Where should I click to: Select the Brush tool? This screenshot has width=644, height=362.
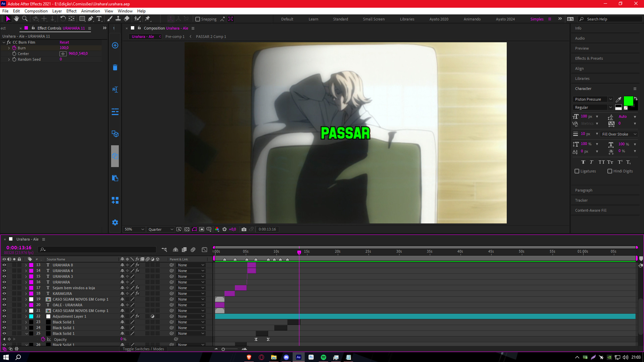tap(110, 19)
